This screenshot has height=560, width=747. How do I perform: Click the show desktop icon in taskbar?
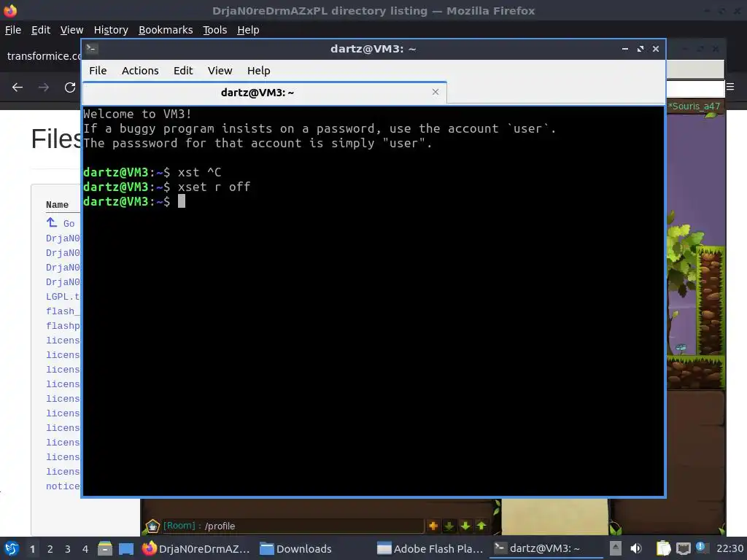coord(126,549)
